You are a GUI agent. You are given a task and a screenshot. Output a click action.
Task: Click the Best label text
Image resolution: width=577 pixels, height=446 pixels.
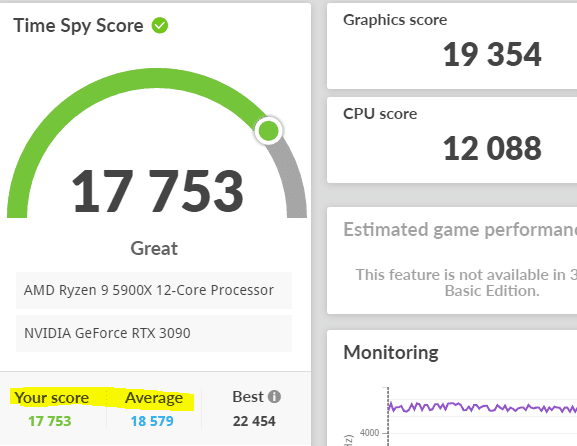click(248, 397)
